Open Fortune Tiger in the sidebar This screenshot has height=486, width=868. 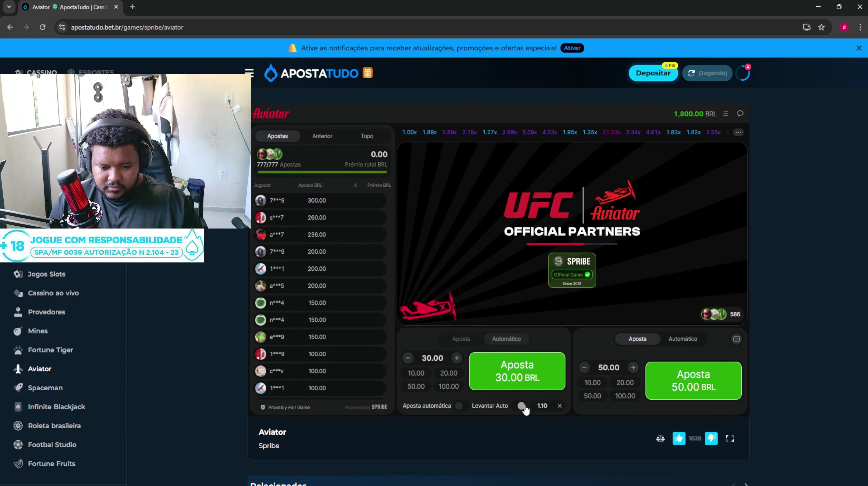click(43, 350)
